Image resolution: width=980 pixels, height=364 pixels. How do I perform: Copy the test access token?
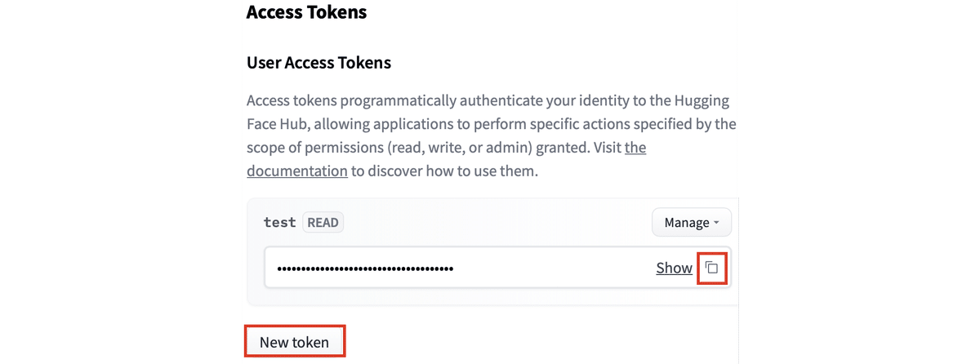point(712,268)
